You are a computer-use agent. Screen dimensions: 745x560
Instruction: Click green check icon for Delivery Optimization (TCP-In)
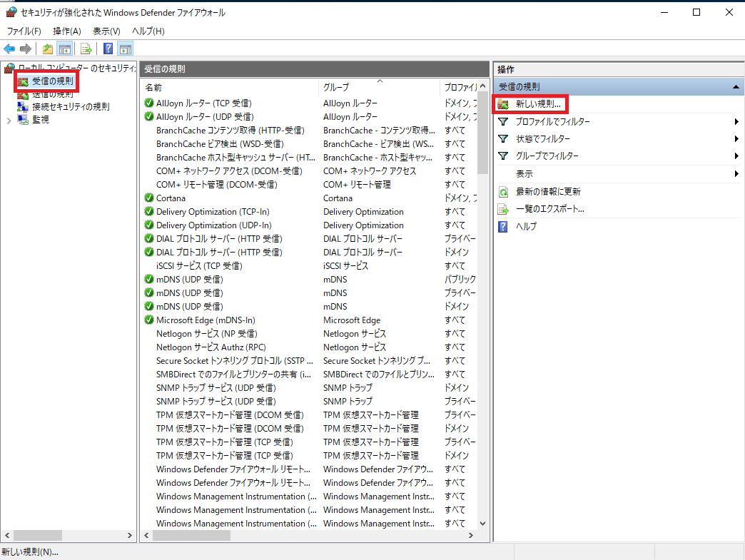pyautogui.click(x=149, y=211)
